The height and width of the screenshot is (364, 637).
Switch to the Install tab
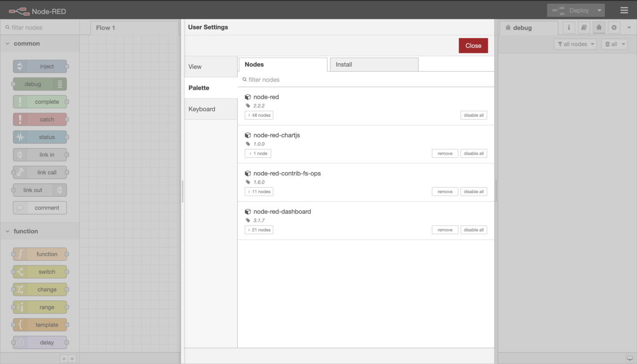pyautogui.click(x=374, y=65)
